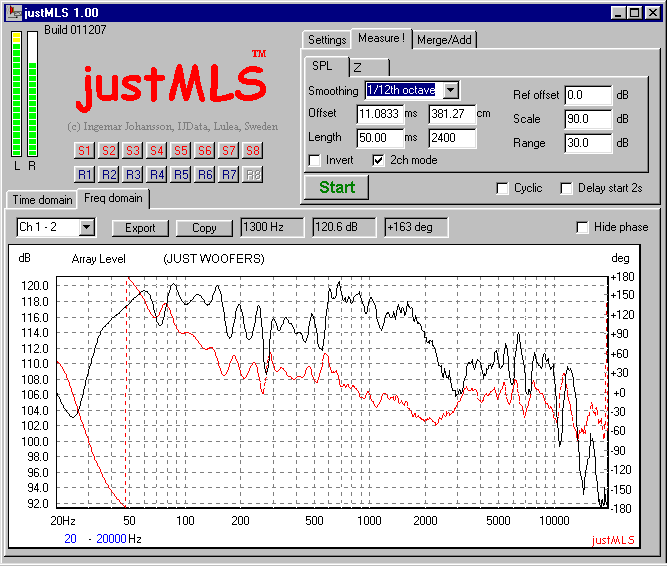Click the 1300 Hz cursor frequency readout
Viewport: 667px width, 566px height.
click(x=273, y=227)
